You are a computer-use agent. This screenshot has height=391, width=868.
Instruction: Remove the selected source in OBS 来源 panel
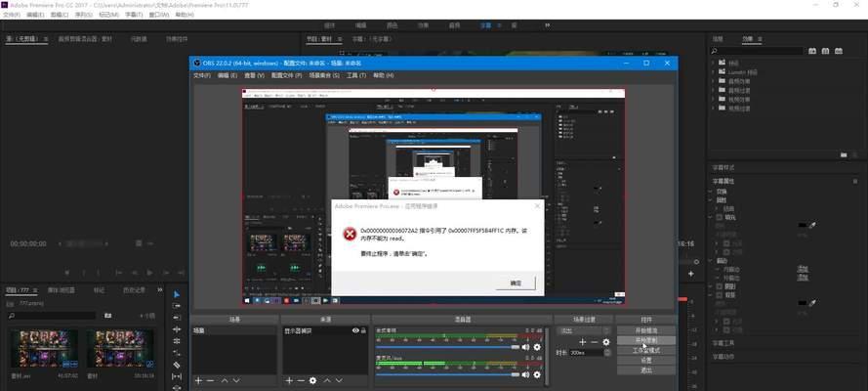point(301,380)
